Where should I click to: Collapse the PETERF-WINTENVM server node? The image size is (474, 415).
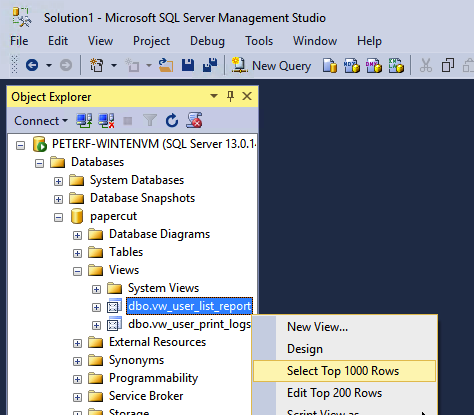[21, 146]
